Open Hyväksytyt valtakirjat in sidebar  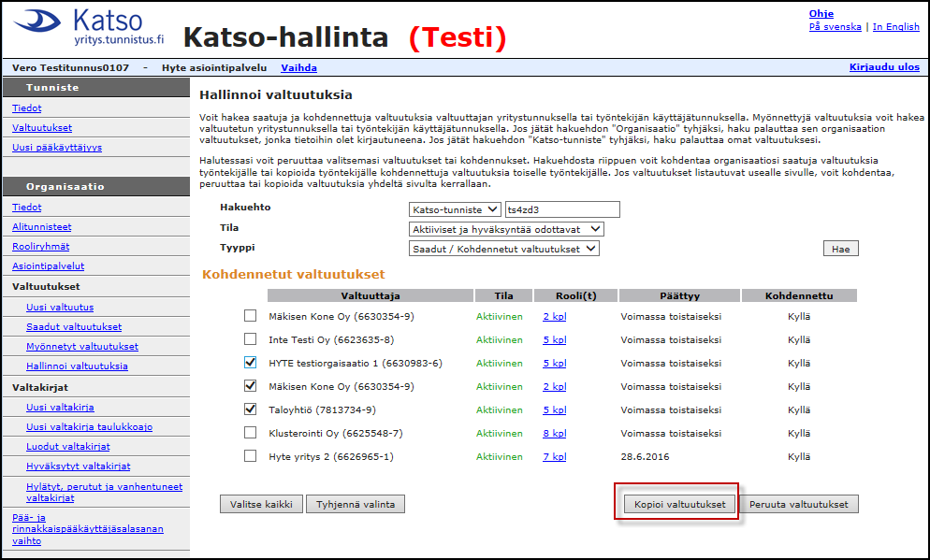(79, 466)
